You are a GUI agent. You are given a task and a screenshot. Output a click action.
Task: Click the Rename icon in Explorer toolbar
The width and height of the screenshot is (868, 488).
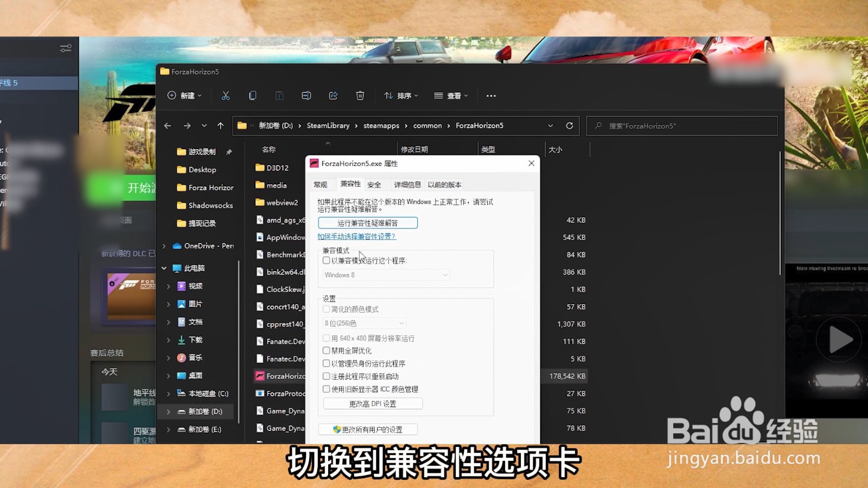[x=306, y=95]
